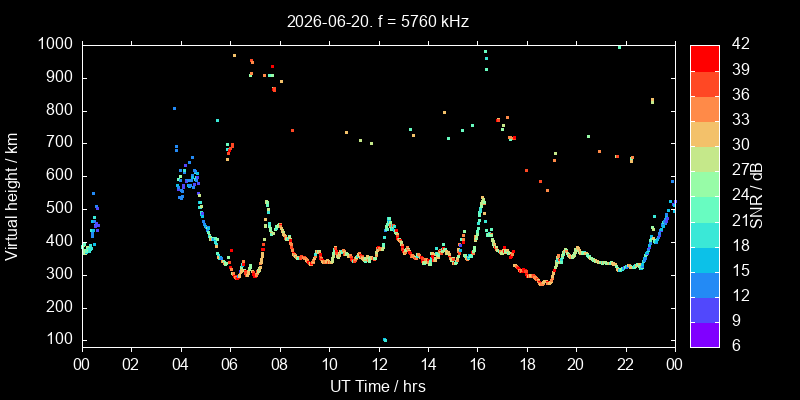This screenshot has height=400, width=800.
Task: Click the trace peak near 16 hrs at 530 km
Action: tap(482, 198)
